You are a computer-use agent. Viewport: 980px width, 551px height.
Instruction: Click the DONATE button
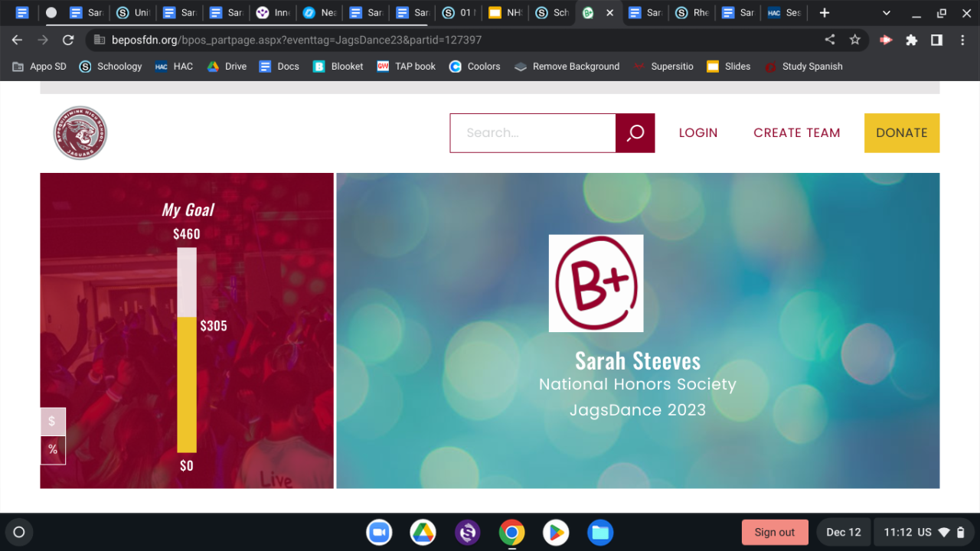pos(902,133)
